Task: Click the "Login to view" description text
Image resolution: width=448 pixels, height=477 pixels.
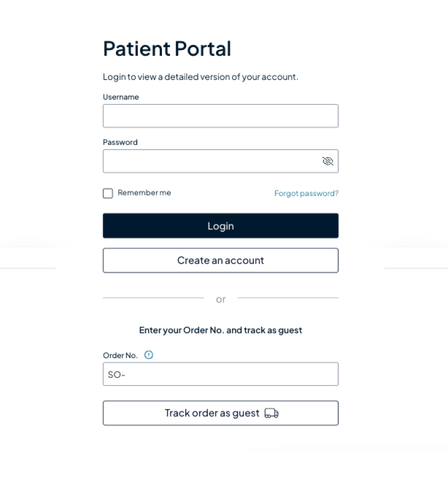Action: click(x=200, y=77)
